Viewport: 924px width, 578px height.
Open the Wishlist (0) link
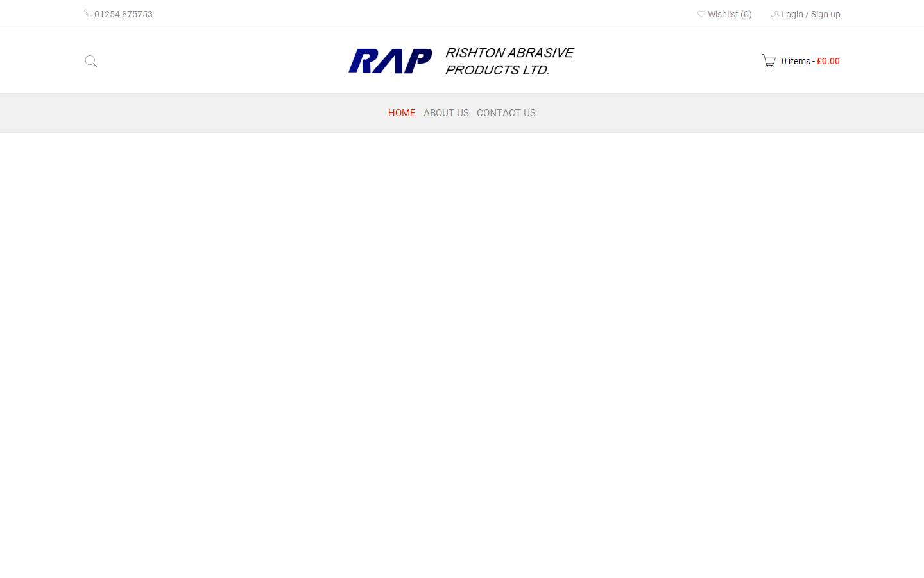click(x=729, y=14)
